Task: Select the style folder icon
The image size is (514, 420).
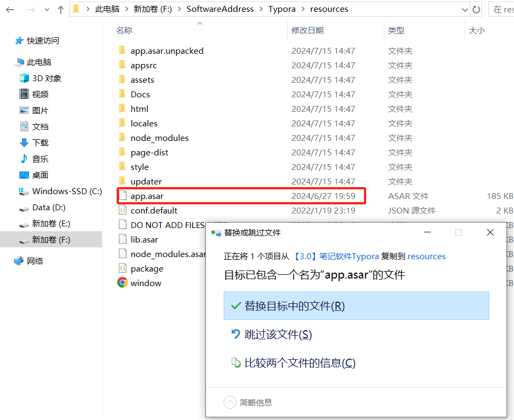Action: point(122,167)
